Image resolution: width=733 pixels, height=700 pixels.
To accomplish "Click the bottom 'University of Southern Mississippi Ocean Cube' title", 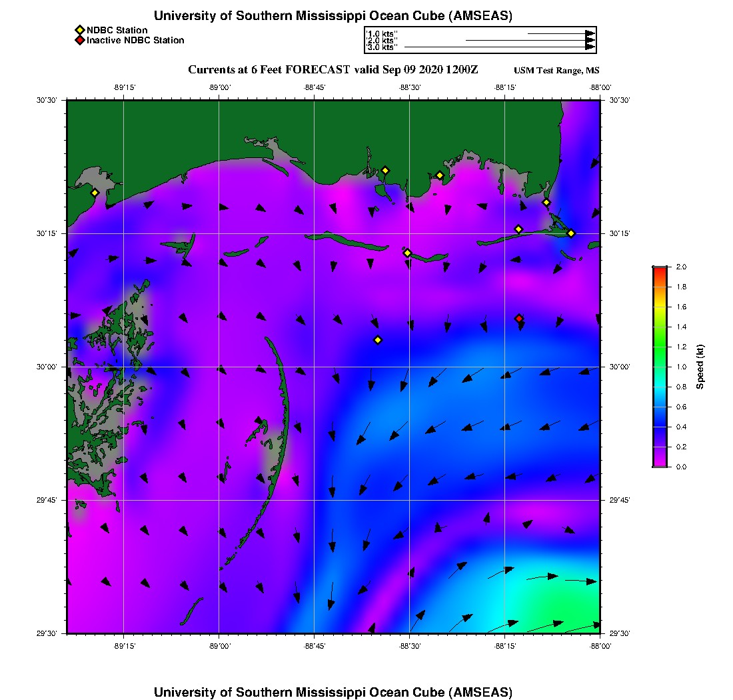I will (333, 692).
